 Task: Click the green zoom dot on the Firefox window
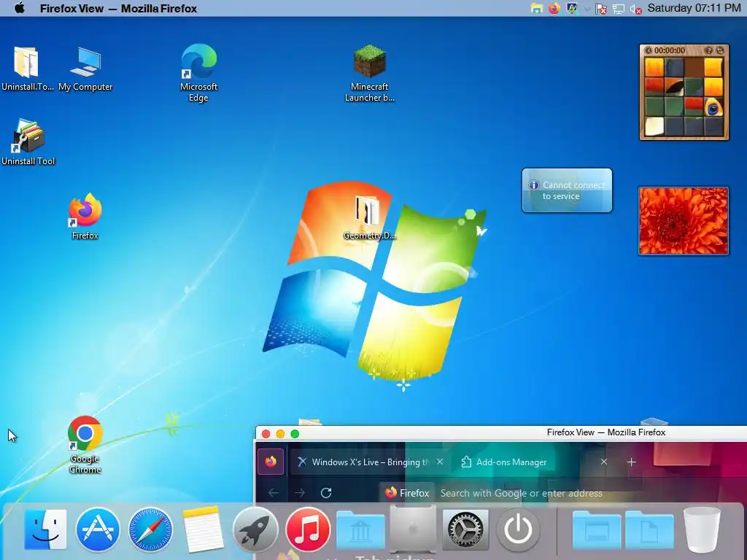tap(295, 434)
